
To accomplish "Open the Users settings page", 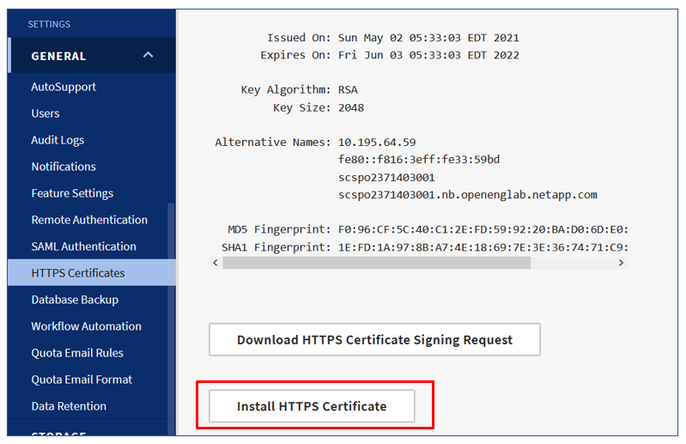I will 45,113.
